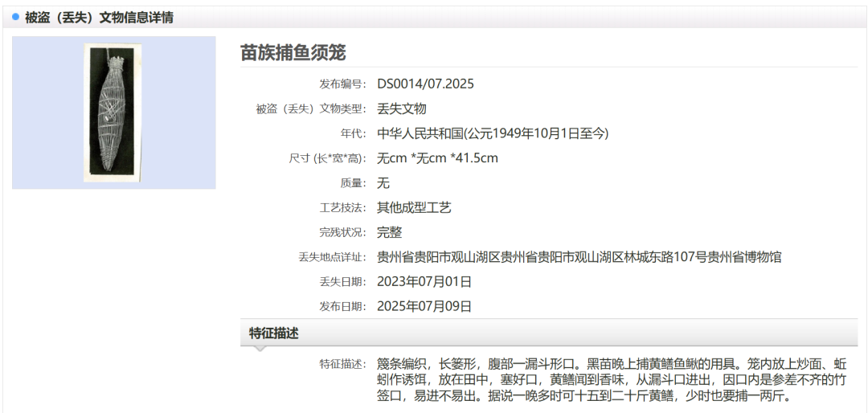Click the 被盗（丢失）文物信息详情 header title

tap(99, 17)
